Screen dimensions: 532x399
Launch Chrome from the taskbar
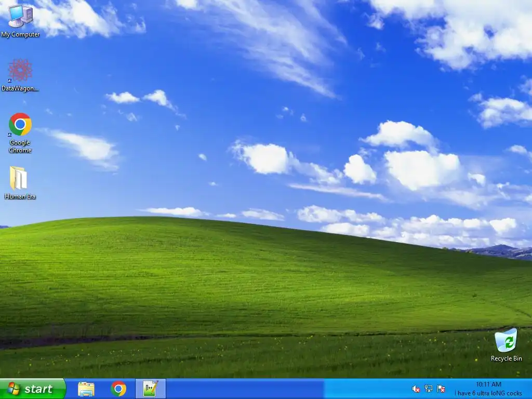[x=118, y=389]
